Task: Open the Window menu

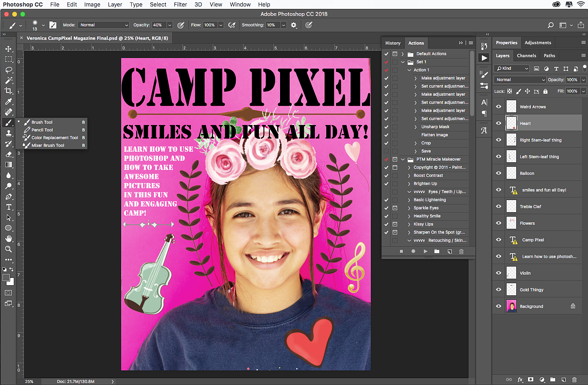Action: 240,4
